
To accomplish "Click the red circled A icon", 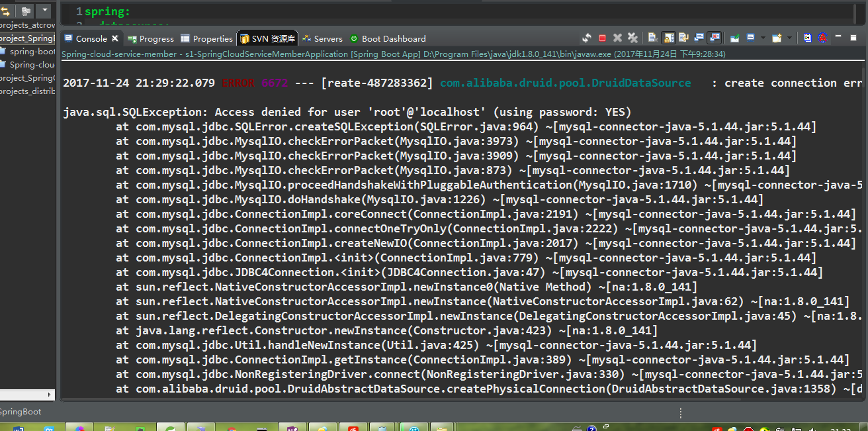I will [822, 38].
